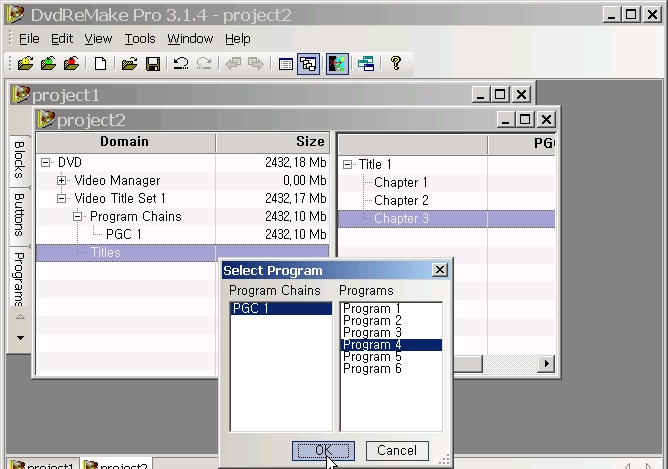This screenshot has height=469, width=668.
Task: Open the Edit menu
Action: pyautogui.click(x=62, y=39)
